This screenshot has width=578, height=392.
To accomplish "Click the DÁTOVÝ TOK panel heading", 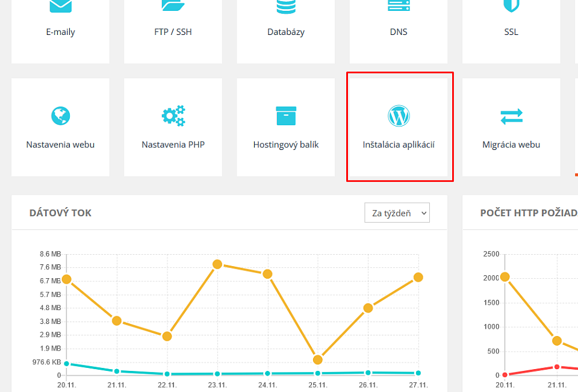I will coord(60,213).
